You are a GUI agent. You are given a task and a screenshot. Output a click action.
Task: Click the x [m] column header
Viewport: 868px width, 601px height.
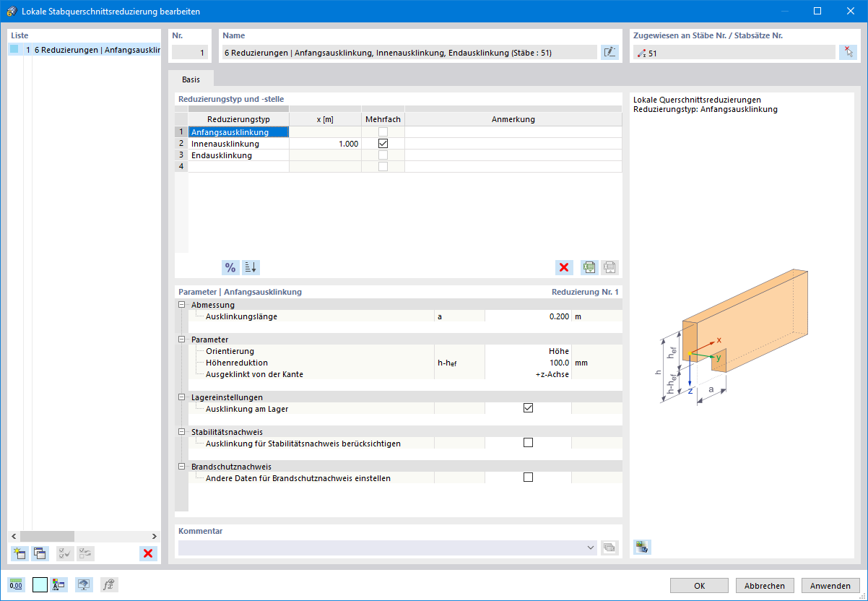click(325, 119)
